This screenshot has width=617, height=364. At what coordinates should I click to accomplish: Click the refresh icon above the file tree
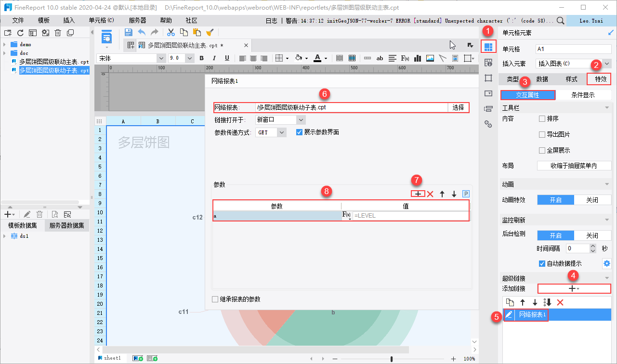(20, 33)
